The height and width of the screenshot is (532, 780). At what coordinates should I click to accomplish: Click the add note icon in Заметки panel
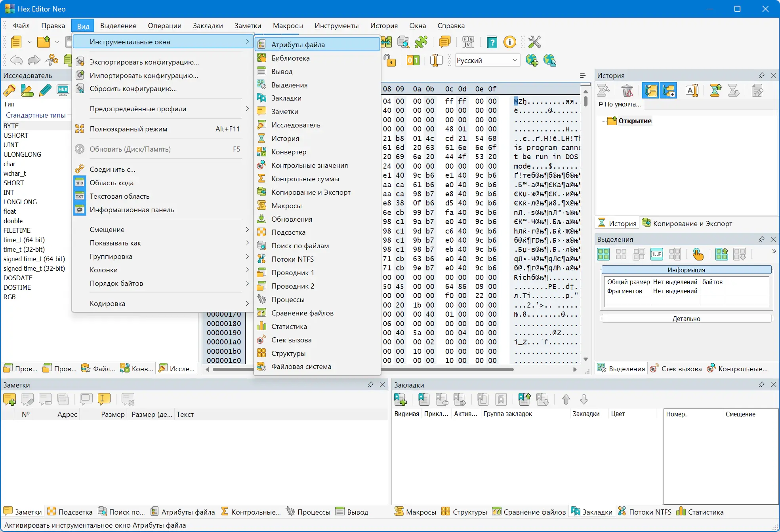10,399
